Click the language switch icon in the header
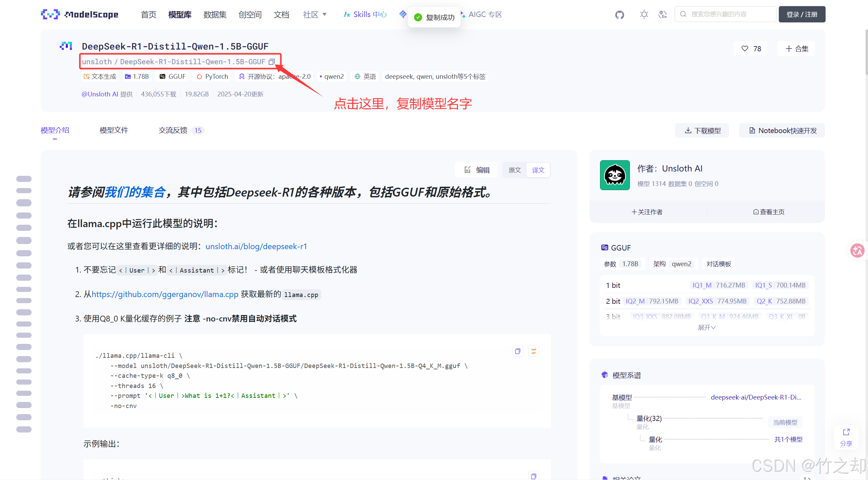Image resolution: width=868 pixels, height=480 pixels. coord(662,15)
